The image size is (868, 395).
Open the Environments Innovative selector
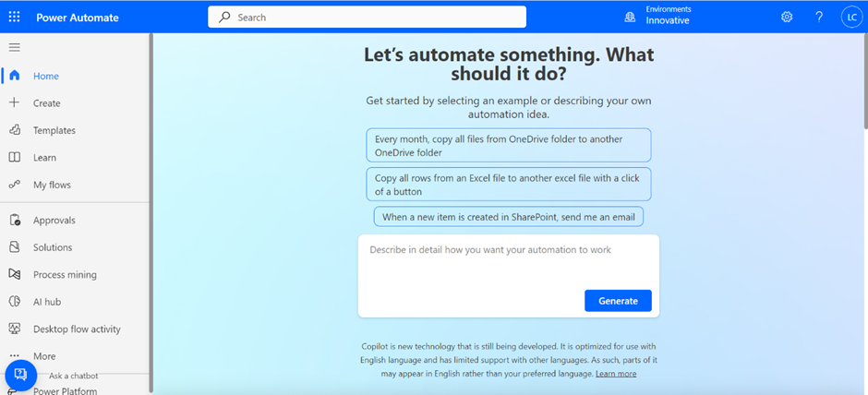[x=657, y=16]
